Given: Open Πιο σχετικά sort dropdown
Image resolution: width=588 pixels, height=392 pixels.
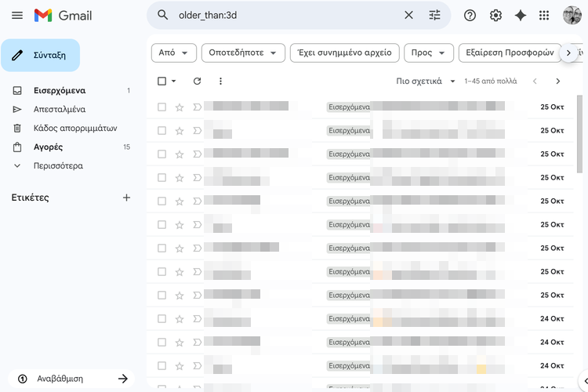Looking at the screenshot, I should pos(426,81).
